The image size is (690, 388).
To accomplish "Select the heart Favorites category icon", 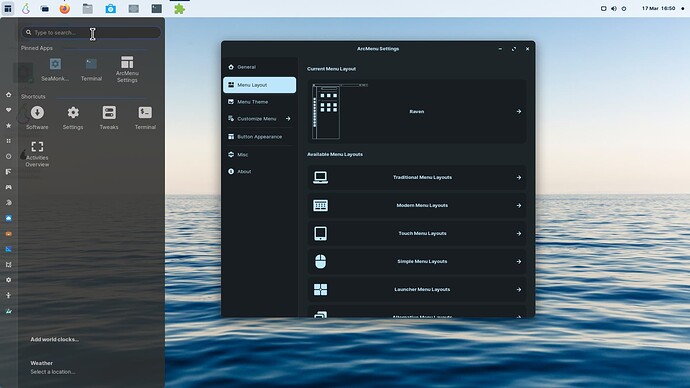I will [8, 110].
